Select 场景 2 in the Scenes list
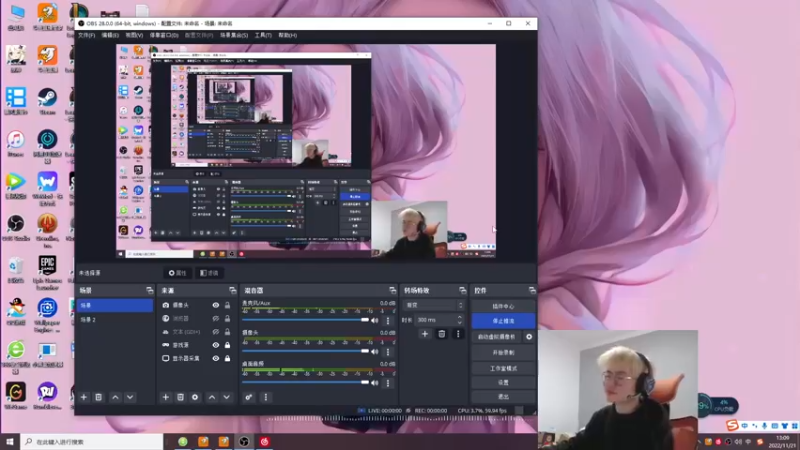Screen dimensions: 800x450 (x=115, y=319)
